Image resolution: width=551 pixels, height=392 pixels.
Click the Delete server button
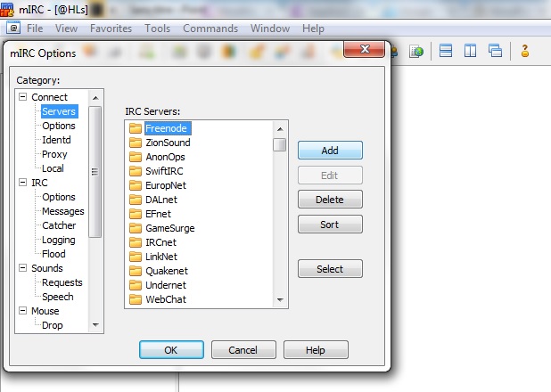330,200
